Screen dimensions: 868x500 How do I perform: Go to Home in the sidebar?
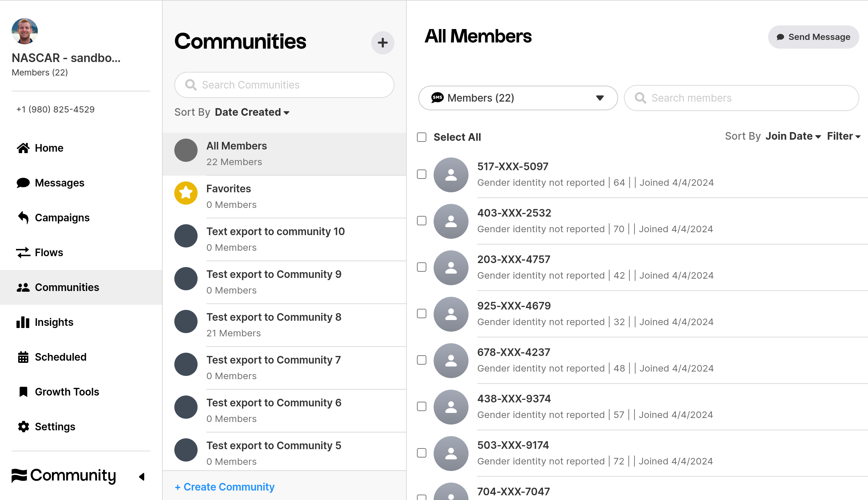[81, 148]
